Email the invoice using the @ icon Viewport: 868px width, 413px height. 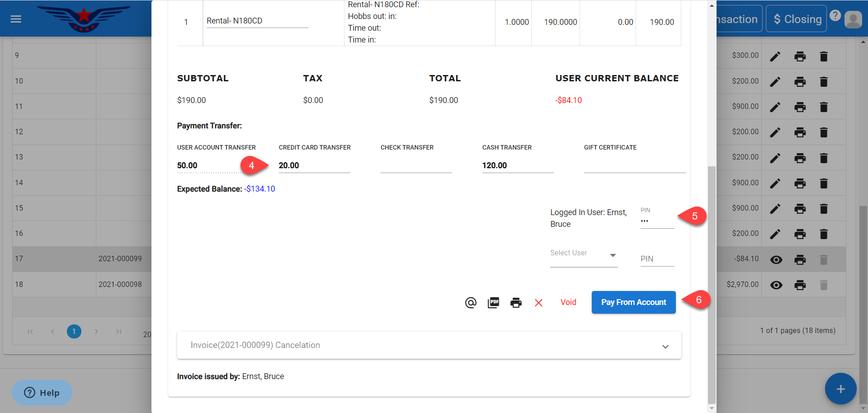click(471, 303)
